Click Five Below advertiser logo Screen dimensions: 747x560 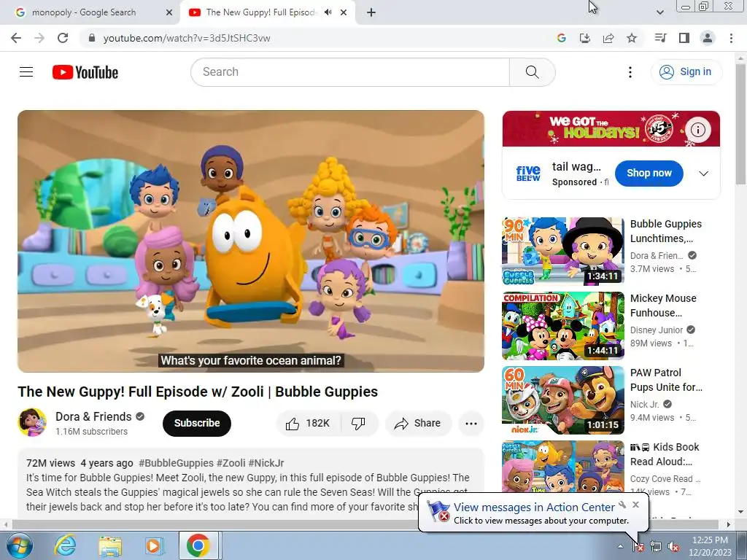528,174
